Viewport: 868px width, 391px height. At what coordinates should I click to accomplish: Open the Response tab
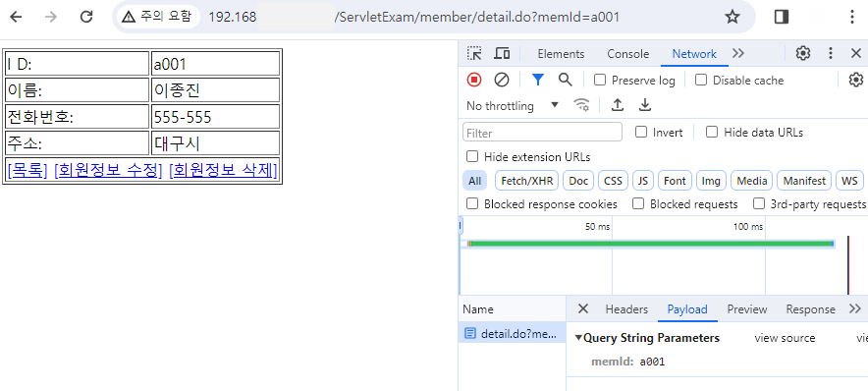click(810, 309)
